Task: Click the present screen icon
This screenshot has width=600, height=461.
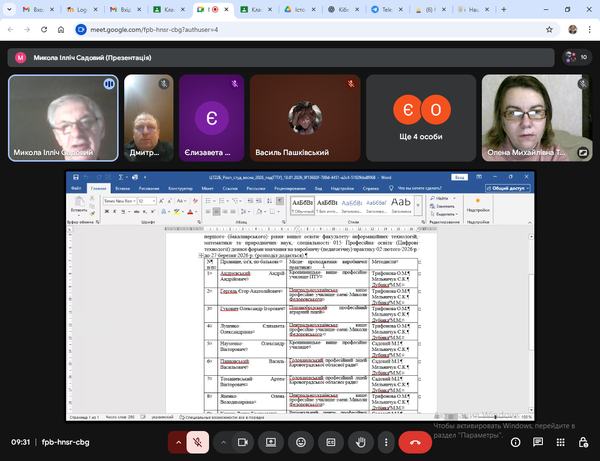Action: coord(270,441)
